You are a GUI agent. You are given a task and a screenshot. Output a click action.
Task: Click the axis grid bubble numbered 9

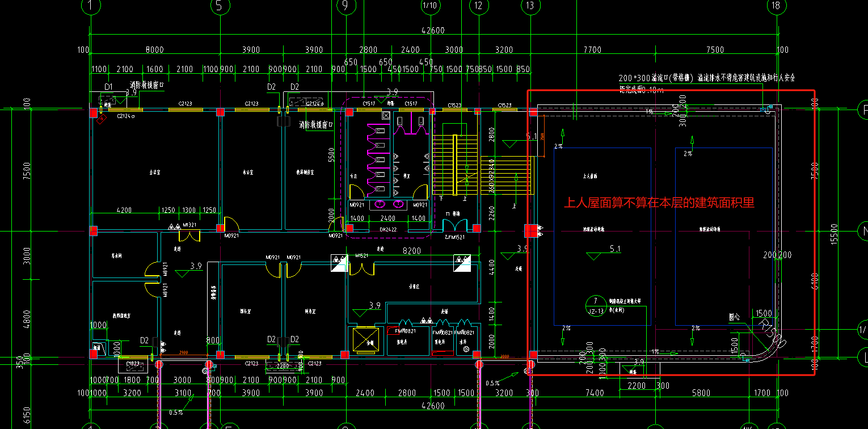[345, 6]
